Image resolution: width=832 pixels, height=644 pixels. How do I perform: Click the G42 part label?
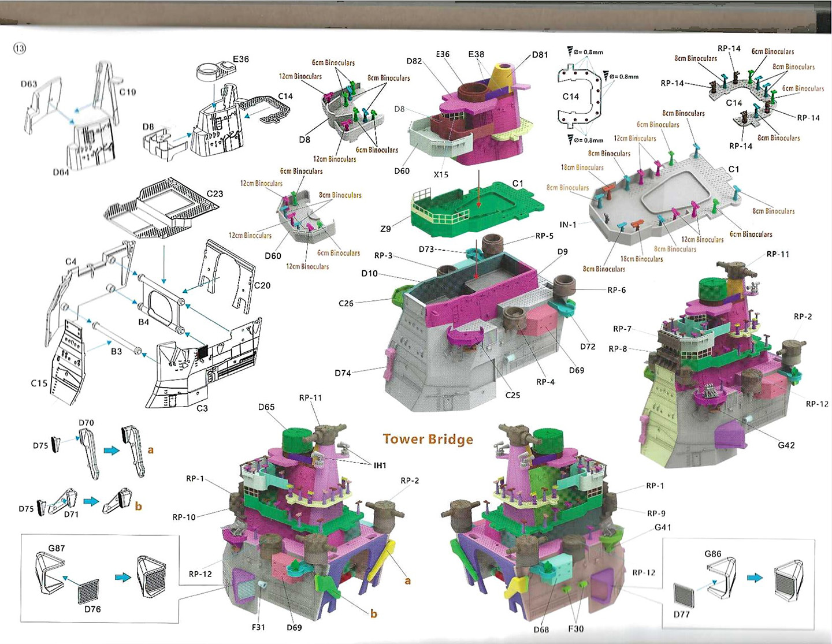click(786, 445)
